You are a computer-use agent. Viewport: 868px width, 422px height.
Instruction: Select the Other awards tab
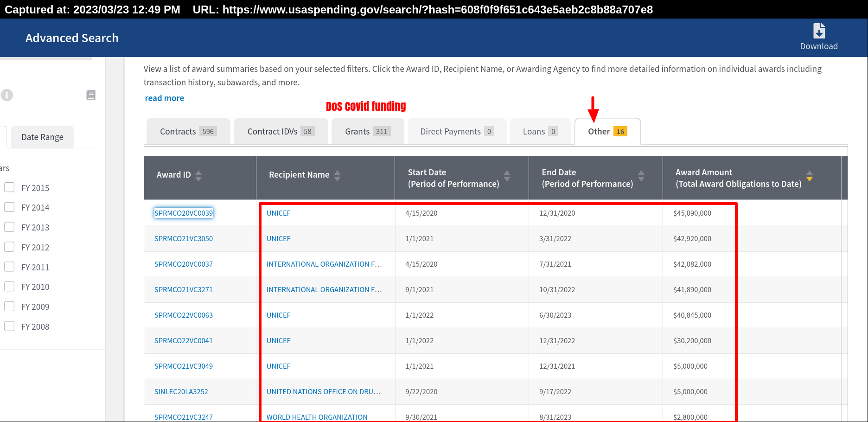(607, 131)
